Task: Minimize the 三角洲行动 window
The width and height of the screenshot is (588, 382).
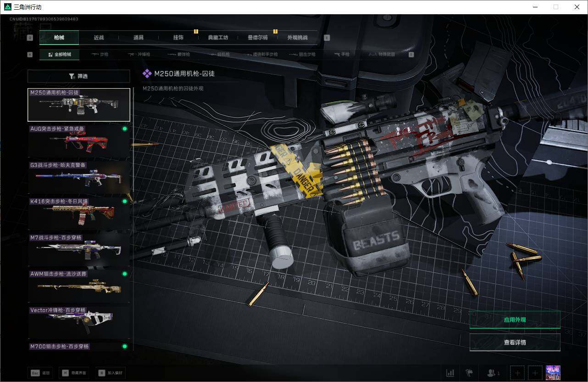Action: [535, 7]
